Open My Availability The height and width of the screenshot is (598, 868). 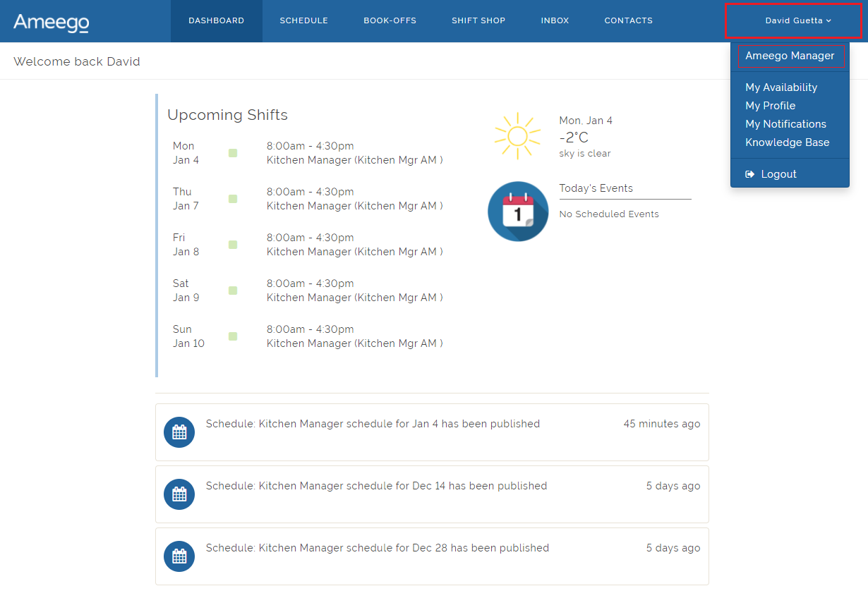click(x=781, y=87)
